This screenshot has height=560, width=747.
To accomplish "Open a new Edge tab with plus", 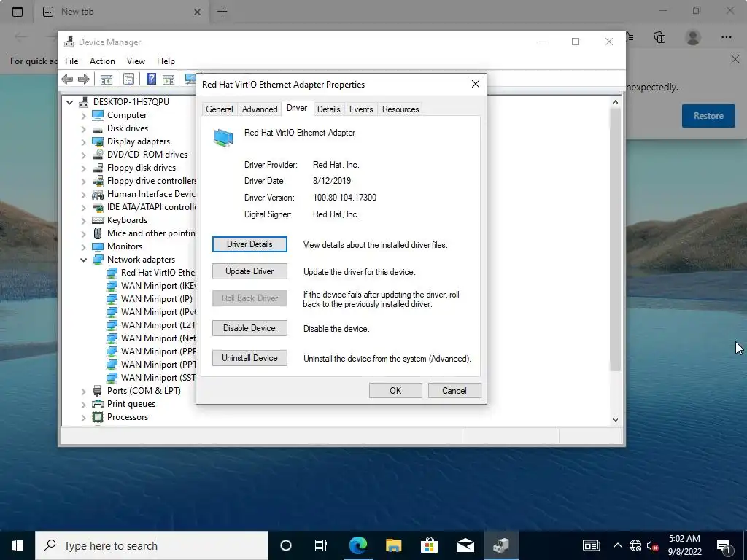I will (222, 12).
